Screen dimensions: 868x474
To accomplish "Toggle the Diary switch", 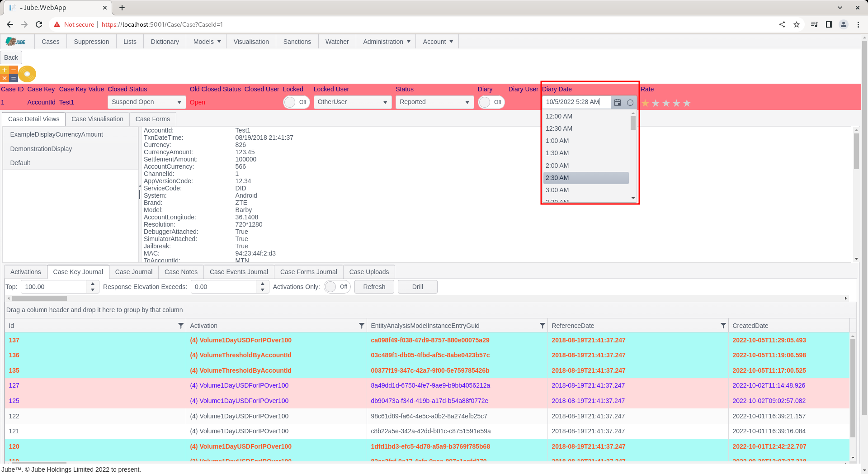I will coord(491,102).
